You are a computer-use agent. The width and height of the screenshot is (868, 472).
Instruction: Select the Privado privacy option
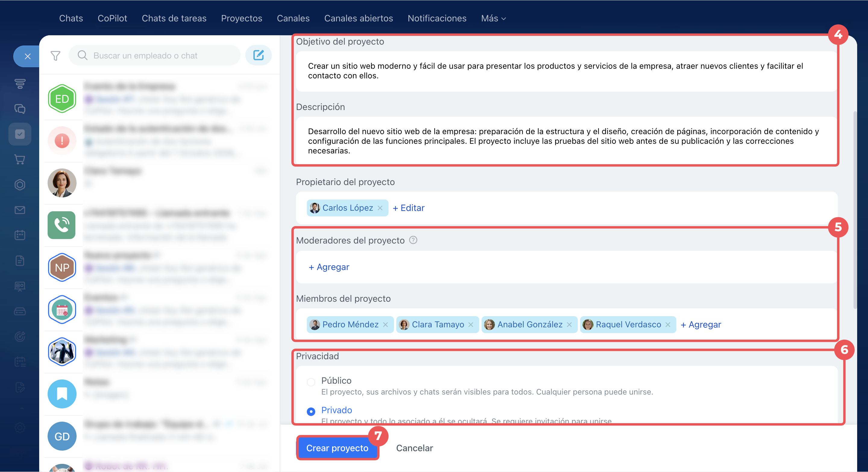pyautogui.click(x=311, y=411)
